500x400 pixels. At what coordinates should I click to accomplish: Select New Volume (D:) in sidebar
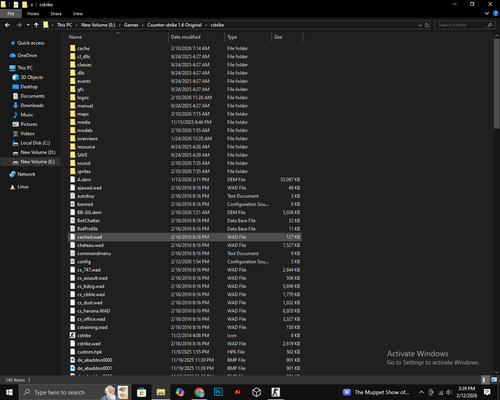38,152
